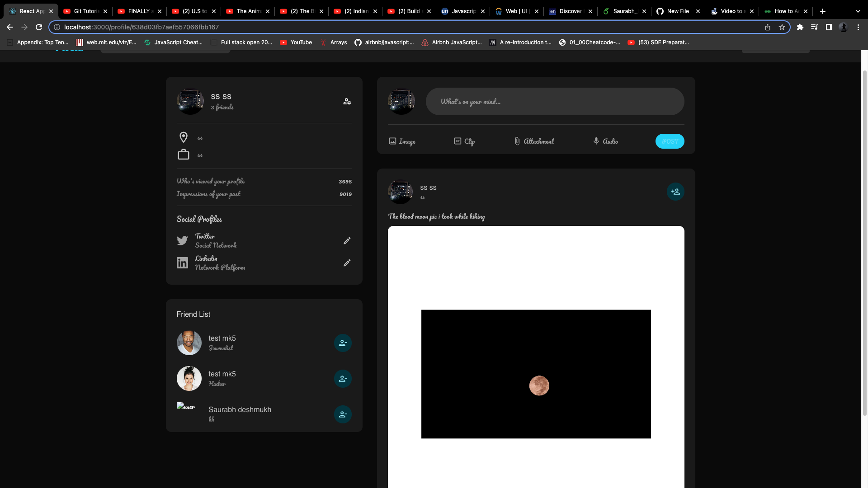Select the Audio microphone icon
Viewport: 868px width, 488px height.
(x=596, y=141)
